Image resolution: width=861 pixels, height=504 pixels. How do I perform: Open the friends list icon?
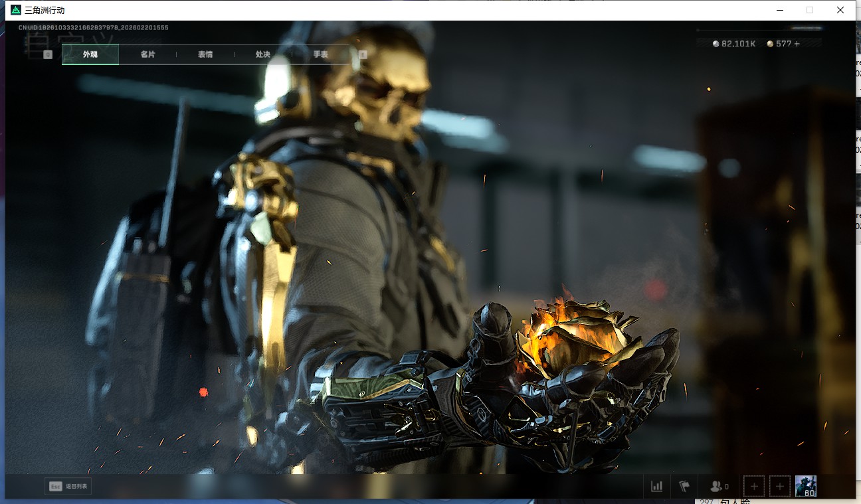(718, 486)
